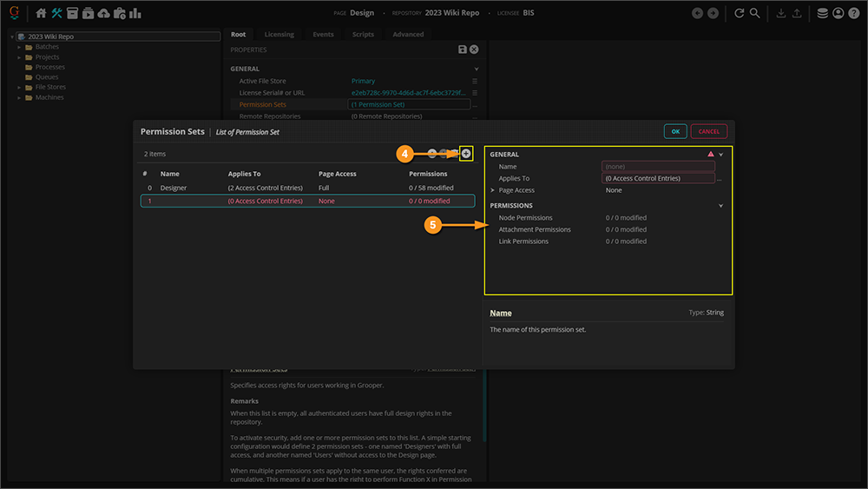Click the OK button
This screenshot has height=489, width=868.
tap(674, 131)
